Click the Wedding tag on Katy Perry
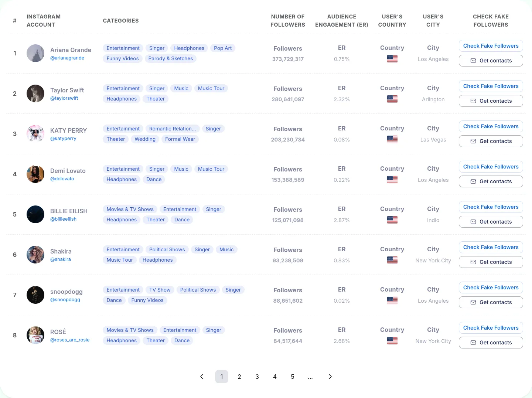Viewport: 532px width, 398px height. [145, 139]
